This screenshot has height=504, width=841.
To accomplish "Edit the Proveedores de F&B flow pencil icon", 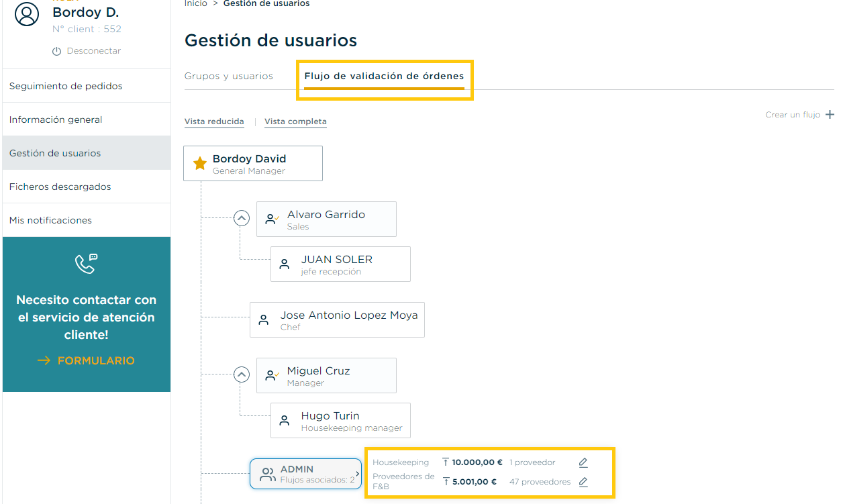I will pyautogui.click(x=583, y=482).
